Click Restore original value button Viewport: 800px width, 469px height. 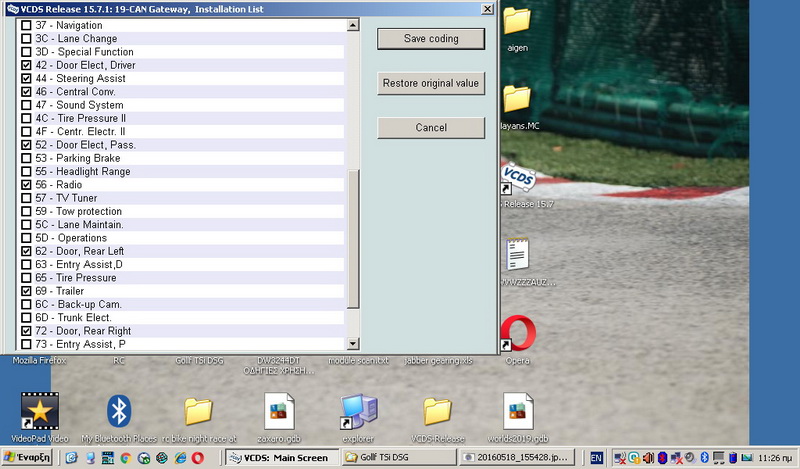click(x=431, y=83)
